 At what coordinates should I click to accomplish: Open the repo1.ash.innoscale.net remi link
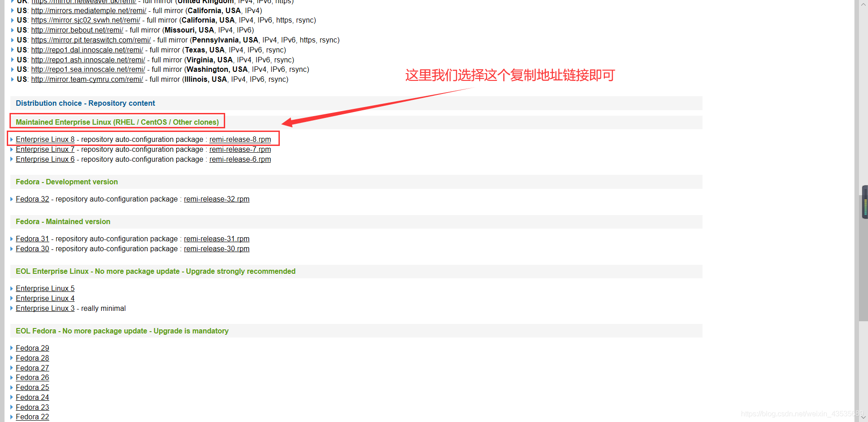pos(88,60)
